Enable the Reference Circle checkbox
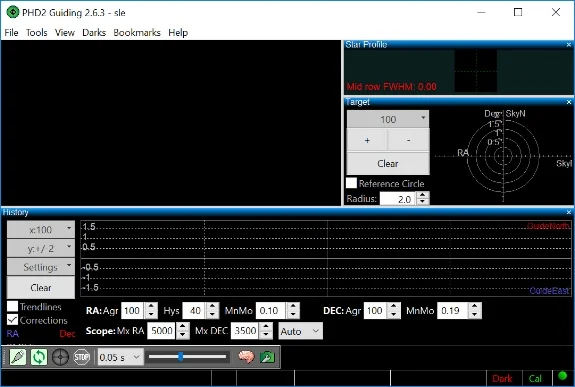 pos(351,183)
